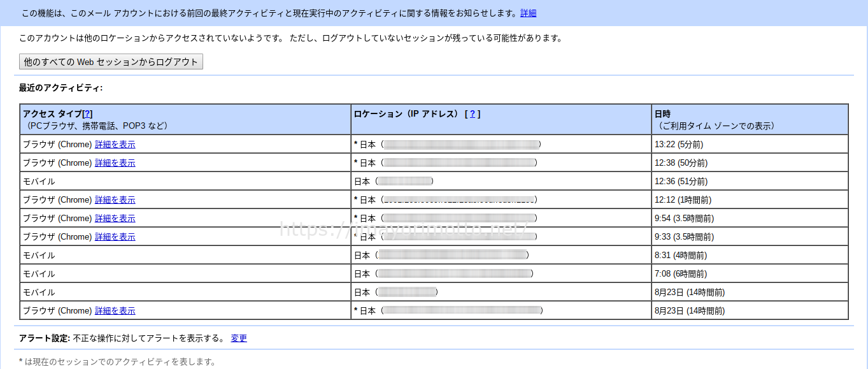Select 8月23日 (14時間前) in the last ブラウザ row
Screen dimensions: 868x369
click(690, 311)
